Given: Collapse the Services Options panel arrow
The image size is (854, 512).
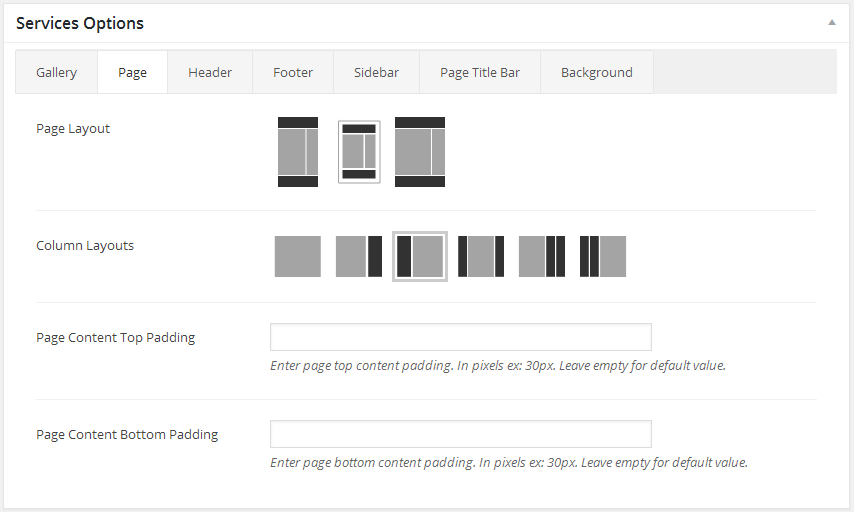Looking at the screenshot, I should click(832, 22).
